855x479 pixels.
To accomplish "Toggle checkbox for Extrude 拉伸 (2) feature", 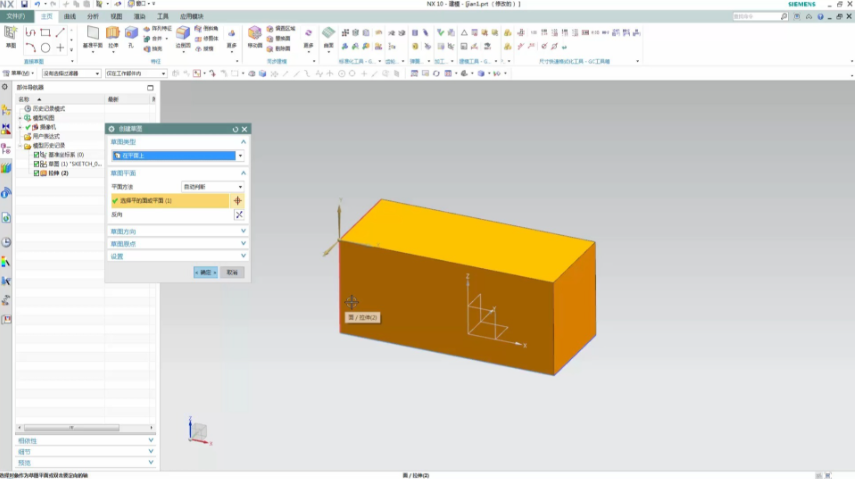I will coord(37,173).
